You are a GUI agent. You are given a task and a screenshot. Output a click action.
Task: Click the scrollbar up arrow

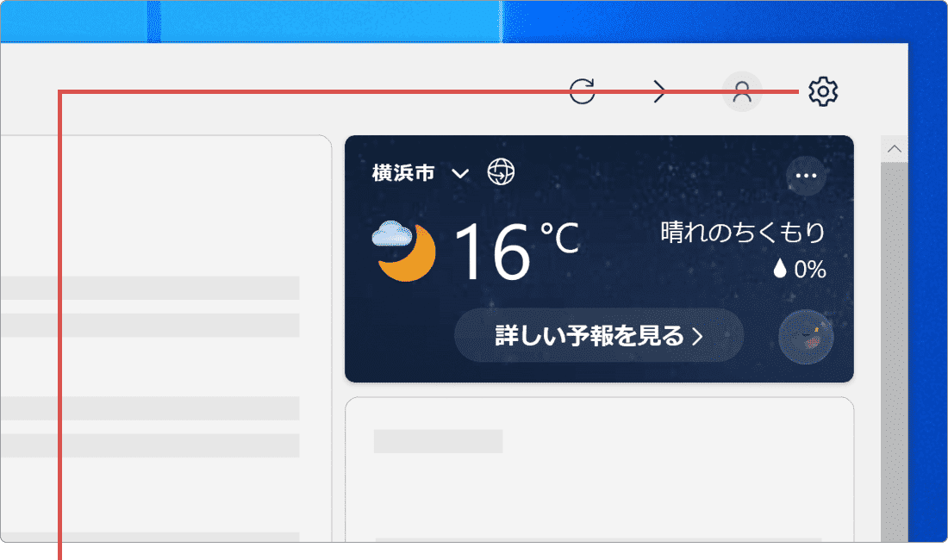pyautogui.click(x=894, y=147)
